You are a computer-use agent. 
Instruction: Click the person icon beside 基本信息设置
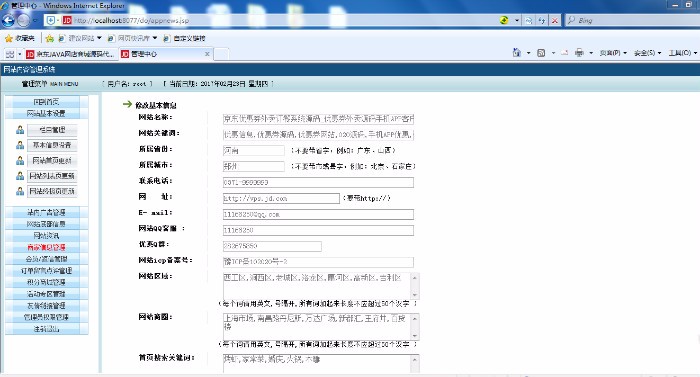20,145
